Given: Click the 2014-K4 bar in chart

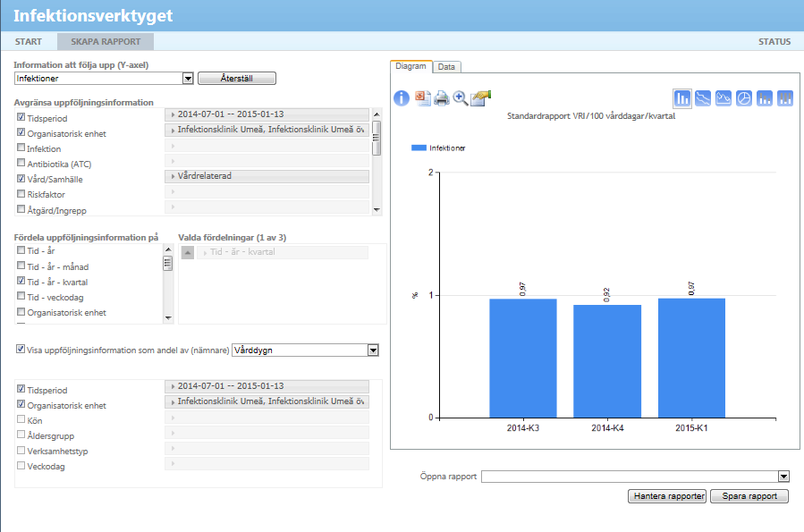Looking at the screenshot, I should pos(607,361).
